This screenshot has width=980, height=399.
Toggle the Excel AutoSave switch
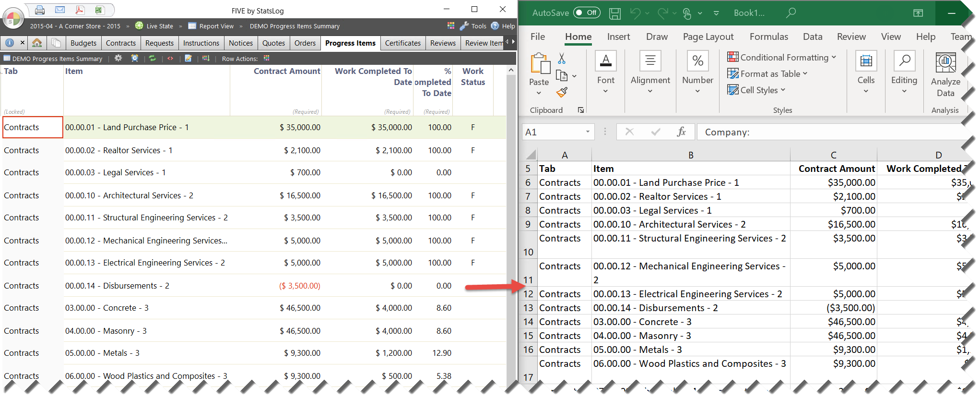click(x=586, y=13)
